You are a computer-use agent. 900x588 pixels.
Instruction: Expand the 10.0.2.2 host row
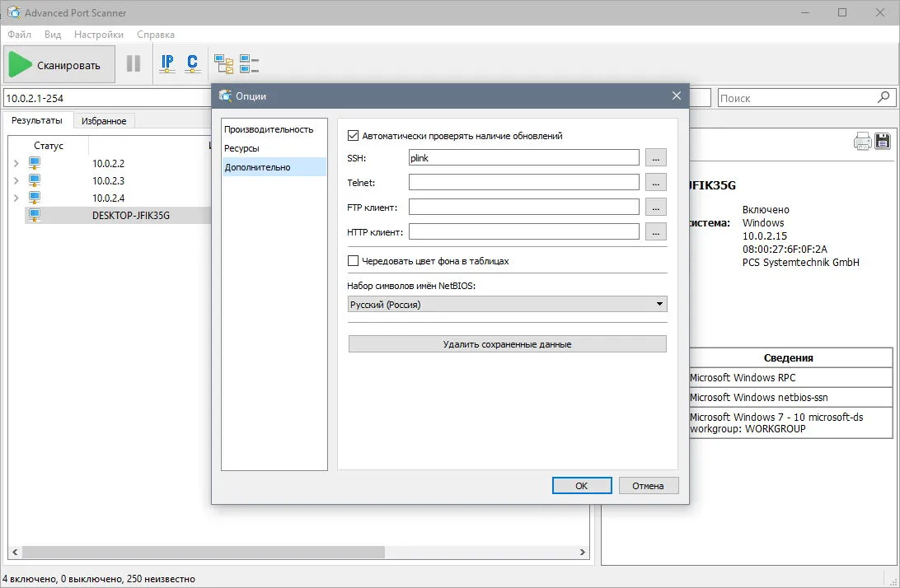point(16,164)
